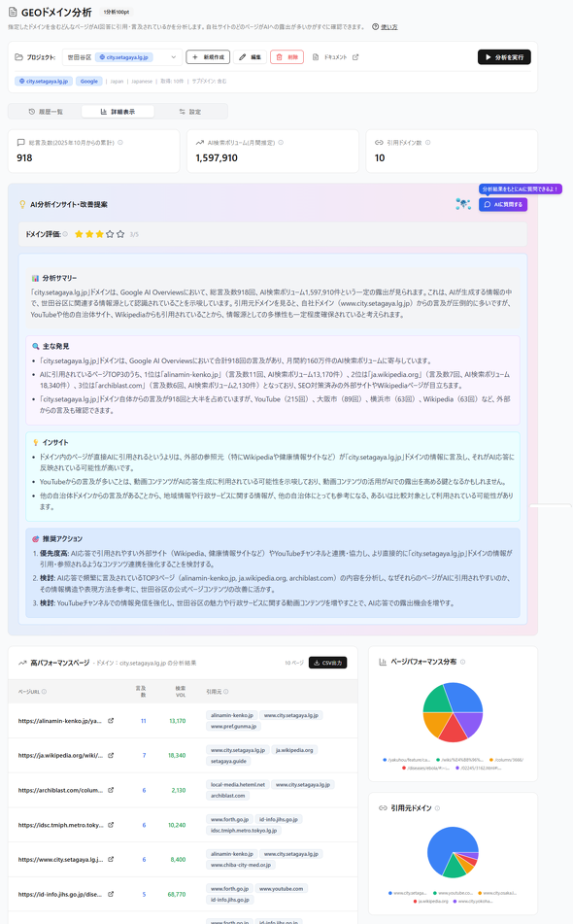Select the 詳細表示 tab

click(118, 112)
